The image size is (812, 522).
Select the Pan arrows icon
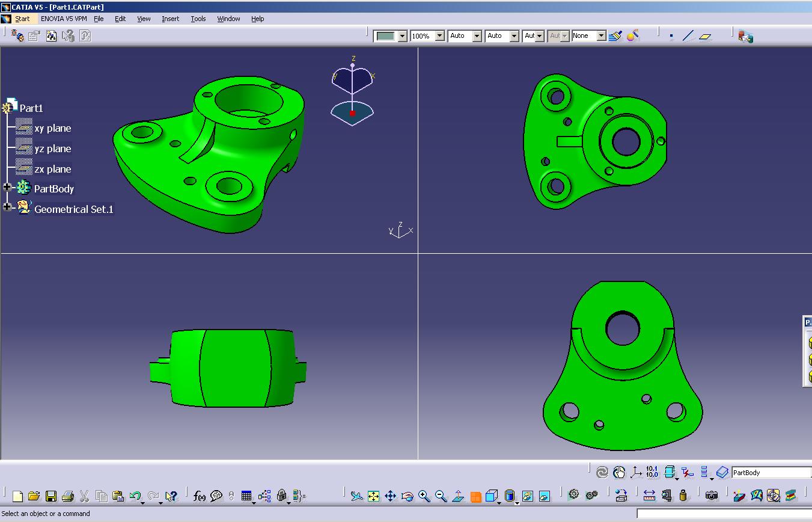390,496
